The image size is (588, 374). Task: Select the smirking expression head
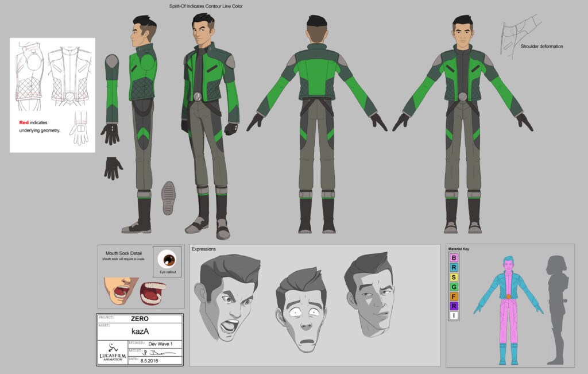(369, 294)
